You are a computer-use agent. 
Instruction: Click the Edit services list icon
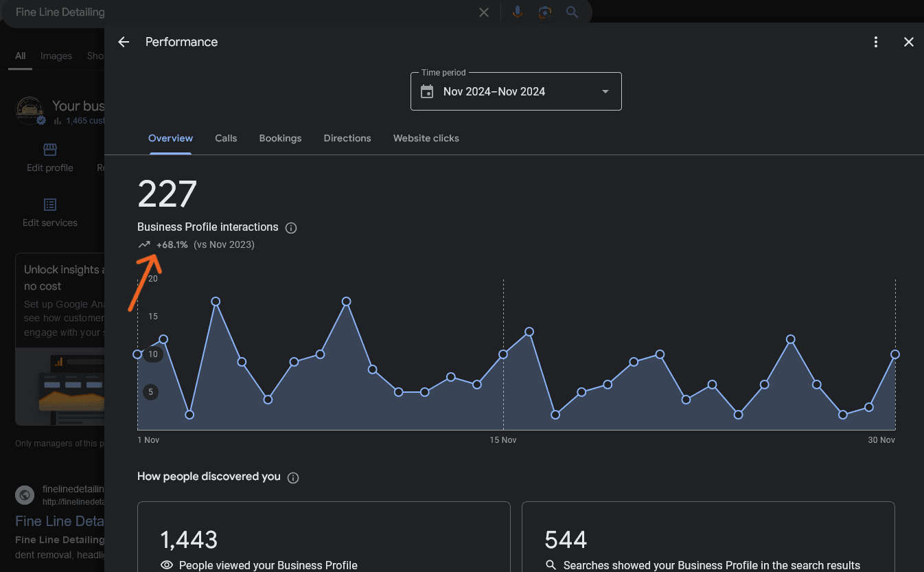pyautogui.click(x=50, y=205)
